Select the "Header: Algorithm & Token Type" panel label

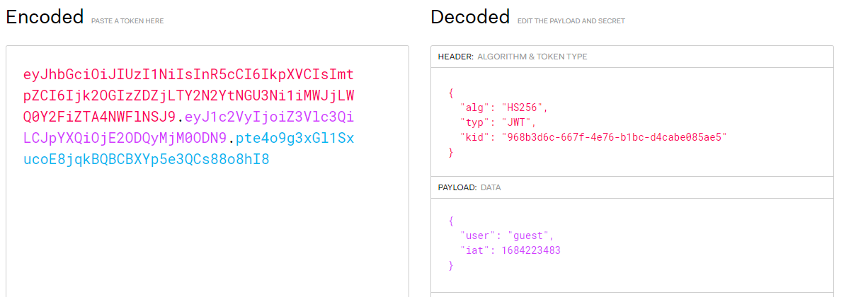pos(513,57)
